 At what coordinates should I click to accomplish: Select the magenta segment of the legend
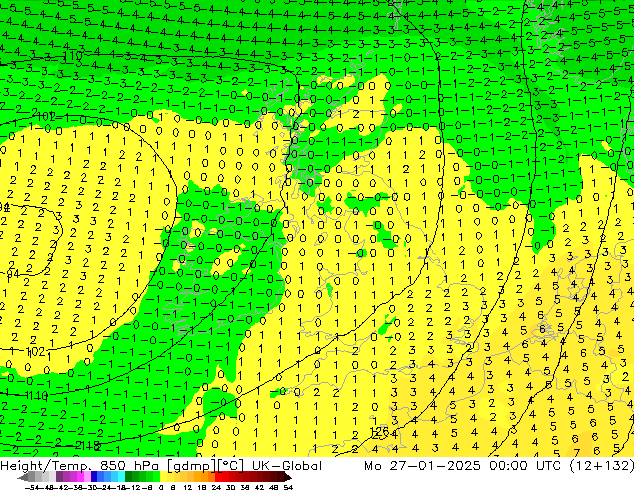80,477
